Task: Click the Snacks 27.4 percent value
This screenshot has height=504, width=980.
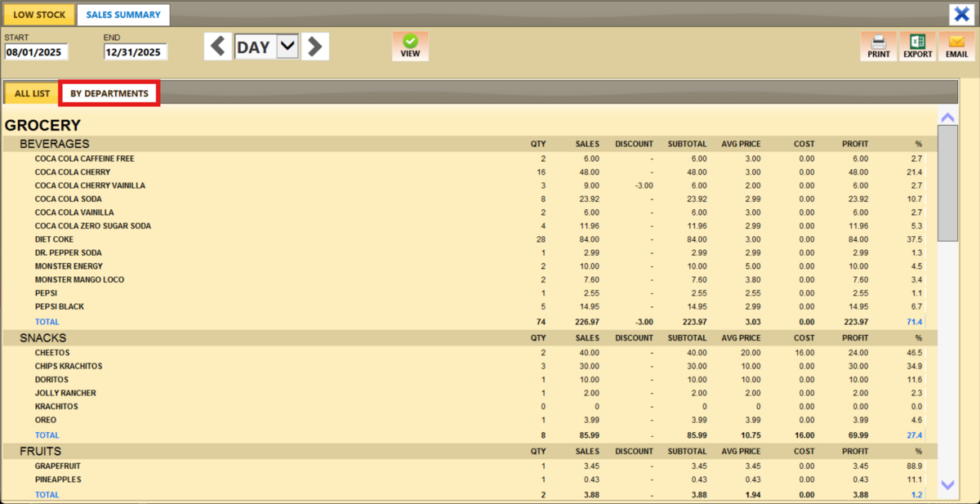Action: [x=914, y=435]
